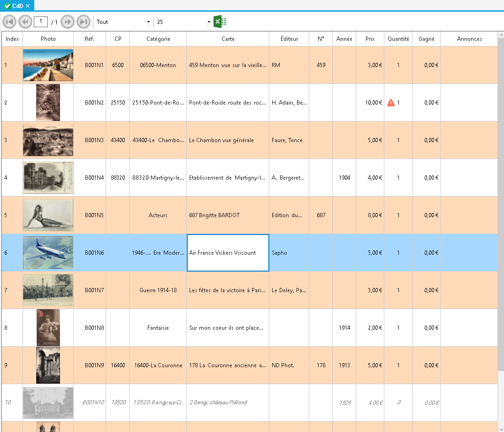Go to the first page of results
Viewport: 504px width, 432px height.
(x=9, y=22)
